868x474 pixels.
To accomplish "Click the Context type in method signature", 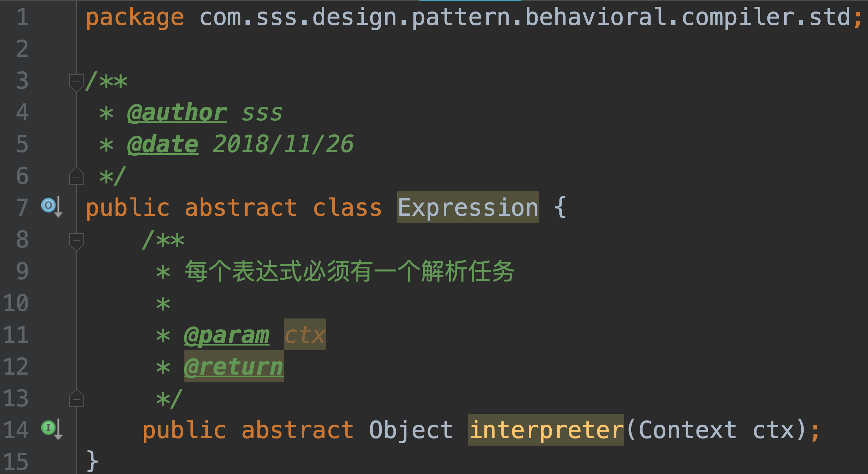I will click(x=687, y=430).
